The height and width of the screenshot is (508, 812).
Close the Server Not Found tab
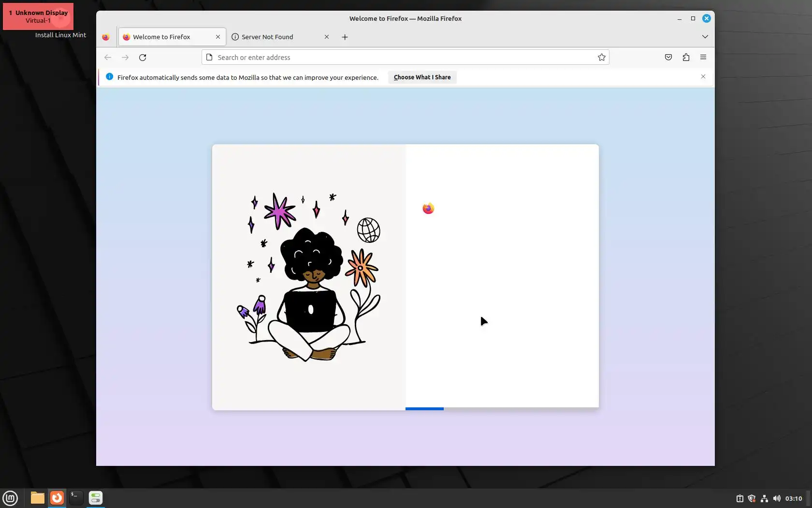(327, 37)
